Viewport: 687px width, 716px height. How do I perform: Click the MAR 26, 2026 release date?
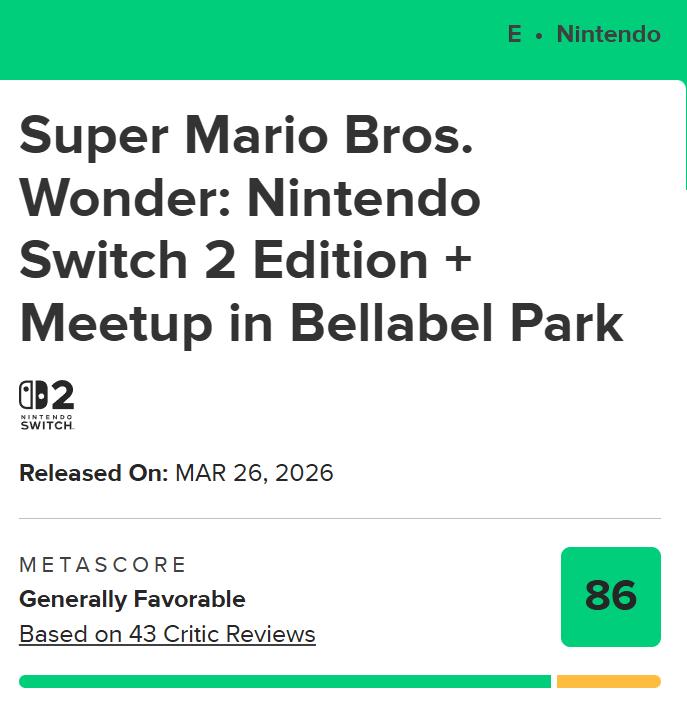pyautogui.click(x=254, y=473)
